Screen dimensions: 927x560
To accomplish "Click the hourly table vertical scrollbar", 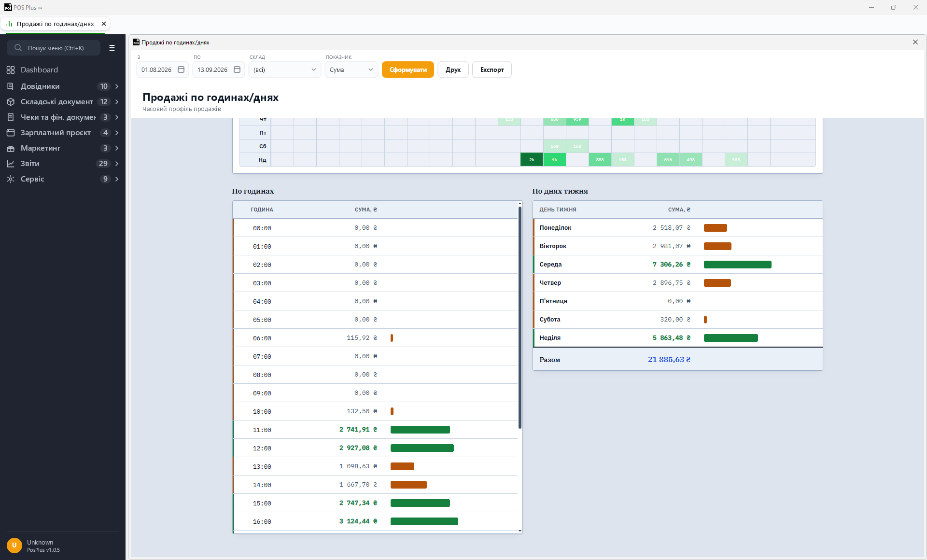I will (520, 318).
